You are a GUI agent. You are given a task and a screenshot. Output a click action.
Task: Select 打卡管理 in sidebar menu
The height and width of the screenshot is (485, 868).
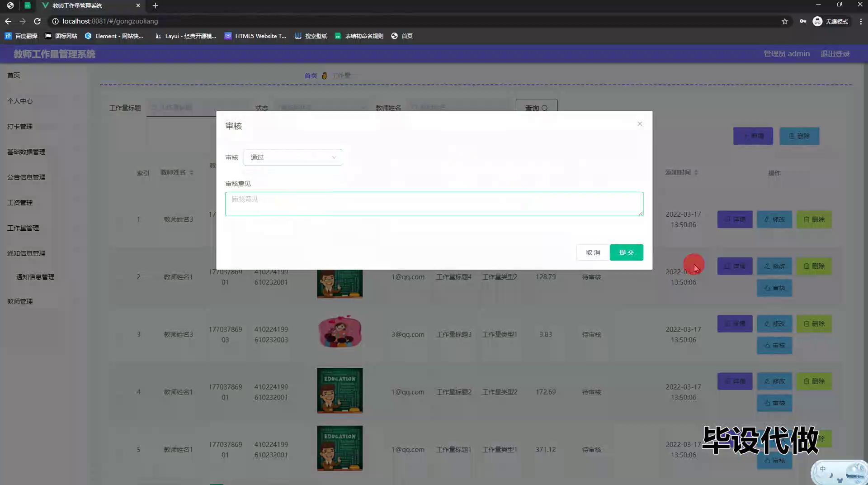tap(20, 127)
